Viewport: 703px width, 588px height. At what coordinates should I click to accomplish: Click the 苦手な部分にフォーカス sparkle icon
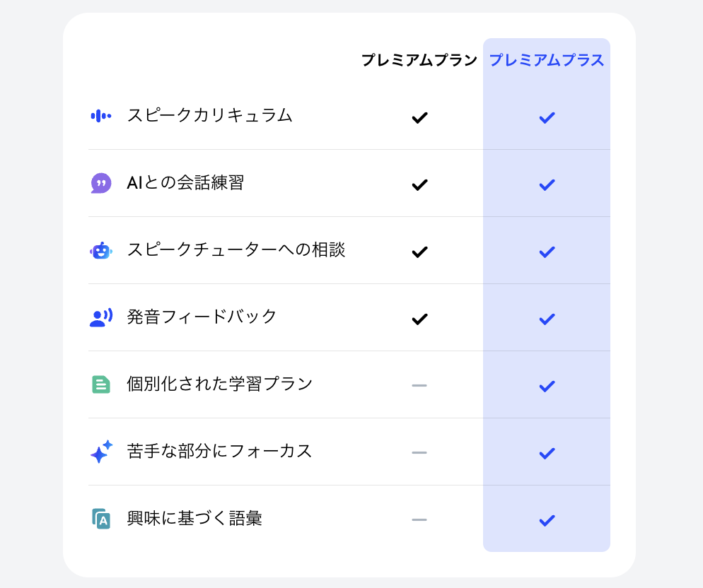[x=101, y=452]
